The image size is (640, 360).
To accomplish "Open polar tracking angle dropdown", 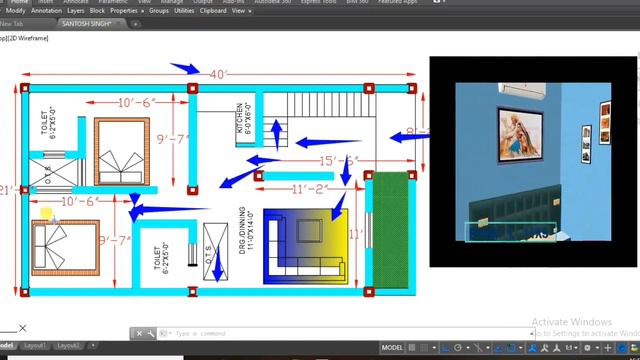I will (x=468, y=348).
